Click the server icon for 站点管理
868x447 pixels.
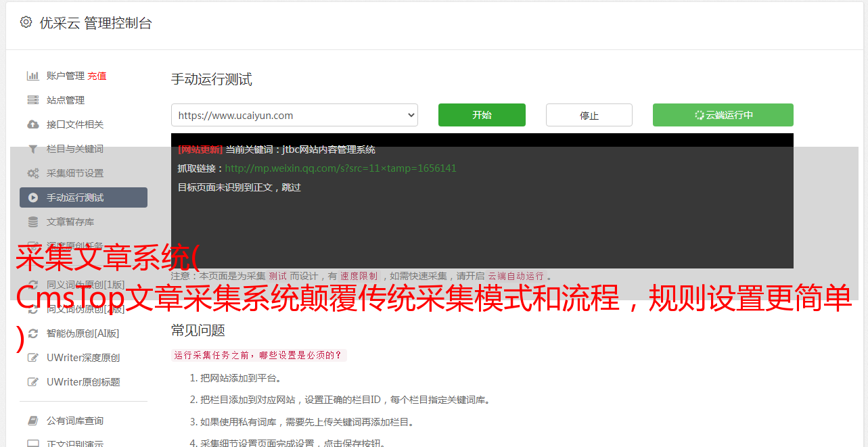point(32,100)
